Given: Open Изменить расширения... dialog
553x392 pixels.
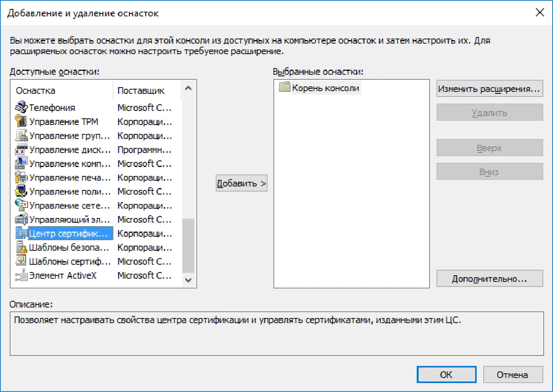Looking at the screenshot, I should tap(490, 88).
